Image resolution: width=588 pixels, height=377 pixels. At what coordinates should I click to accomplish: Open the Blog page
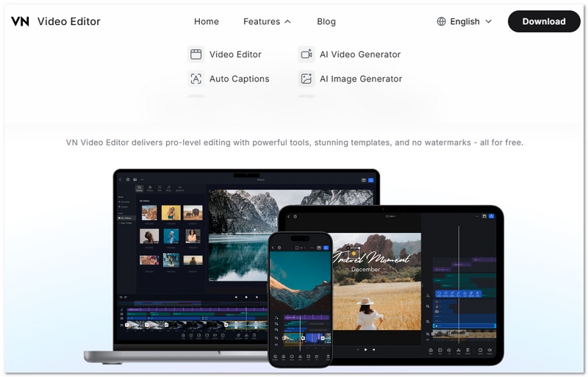(x=326, y=21)
